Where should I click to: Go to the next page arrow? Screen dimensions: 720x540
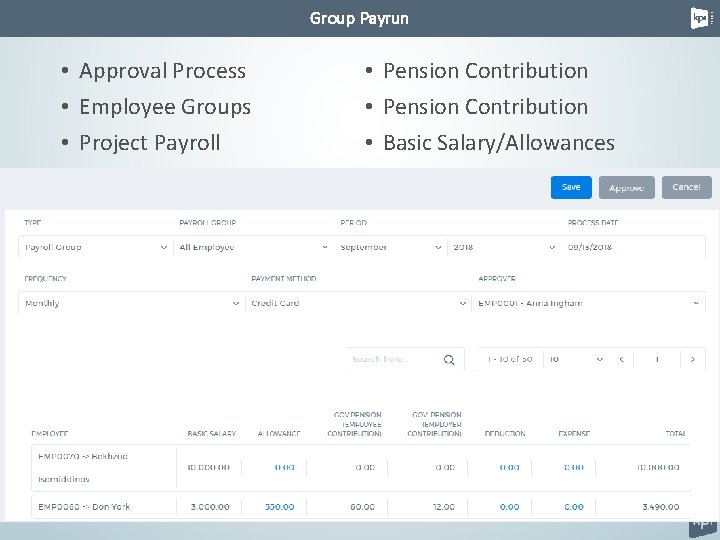[x=693, y=359]
